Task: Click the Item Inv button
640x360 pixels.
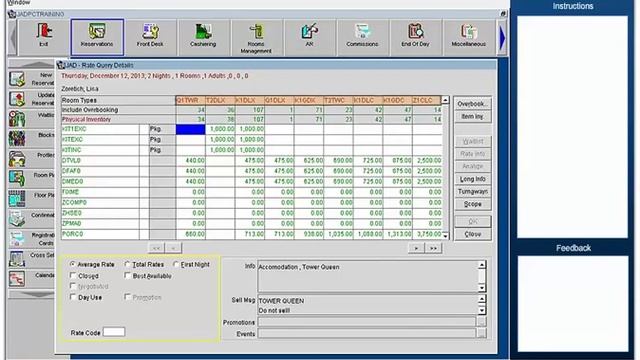Action: 472,116
